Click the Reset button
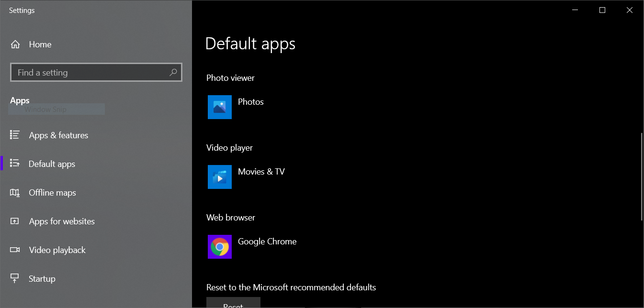Viewport: 644px width, 308px height. (233, 303)
